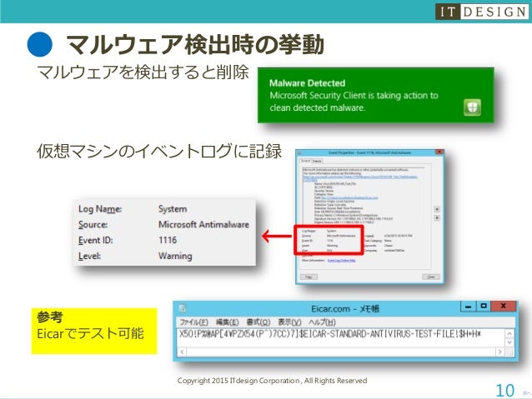Click the 'Log Name:' label
This screenshot has height=399, width=532.
click(x=100, y=209)
